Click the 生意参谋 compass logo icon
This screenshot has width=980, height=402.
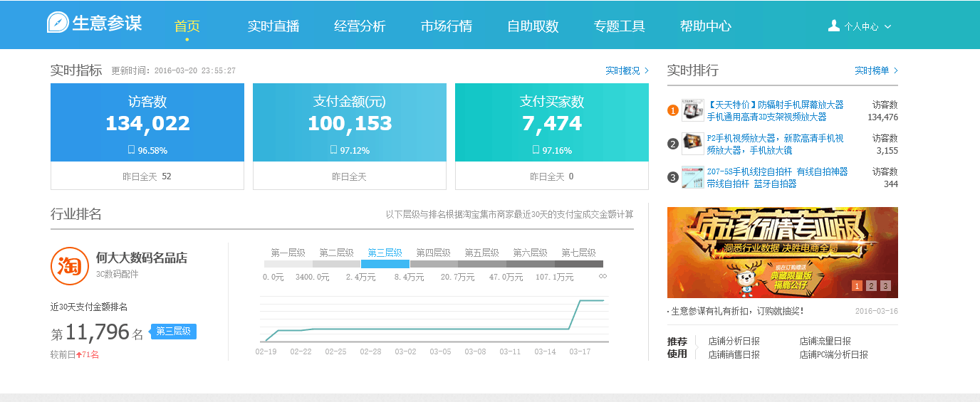58,23
